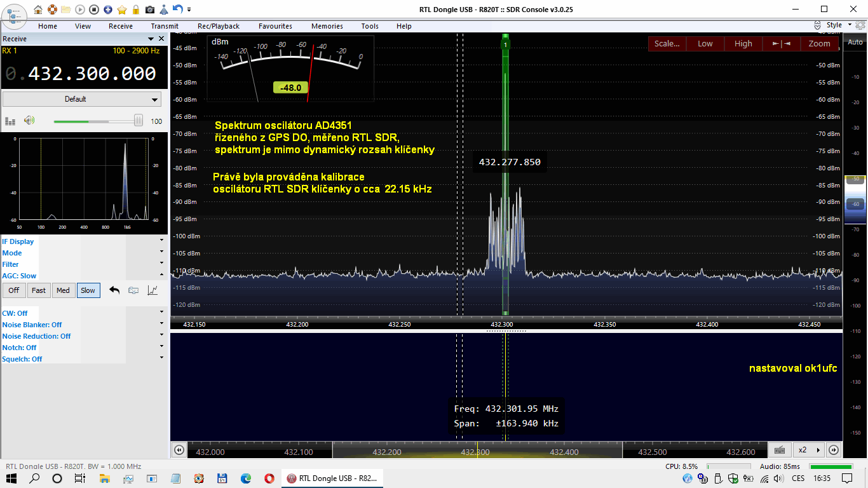The image size is (868, 488).
Task: Click the camera screenshot icon
Action: (x=150, y=10)
